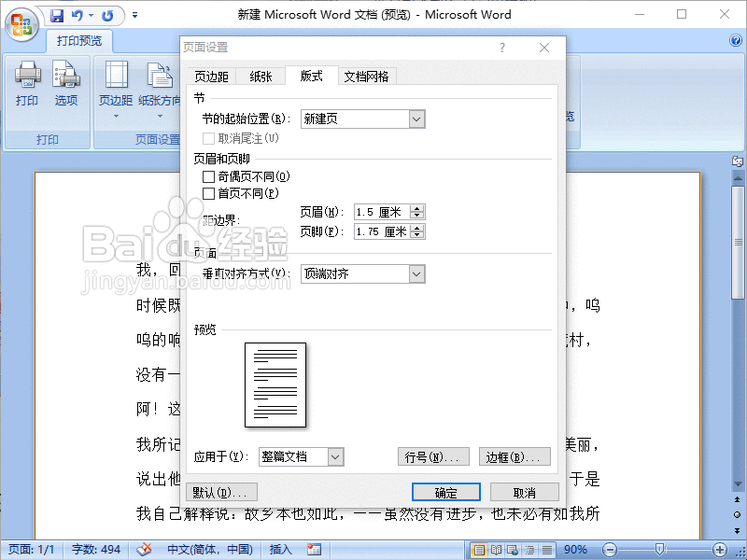Screen dimensions: 747x560
Task: Expand the 应用于 combo box
Action: coord(334,456)
